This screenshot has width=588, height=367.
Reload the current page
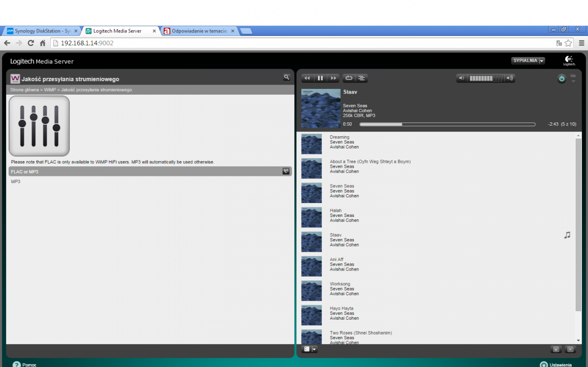[x=31, y=43]
